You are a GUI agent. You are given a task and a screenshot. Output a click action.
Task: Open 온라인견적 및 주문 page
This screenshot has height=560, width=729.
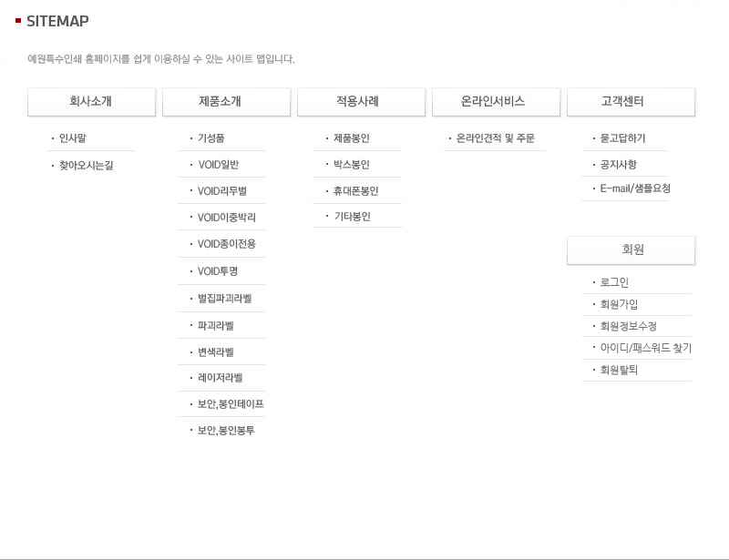(495, 139)
